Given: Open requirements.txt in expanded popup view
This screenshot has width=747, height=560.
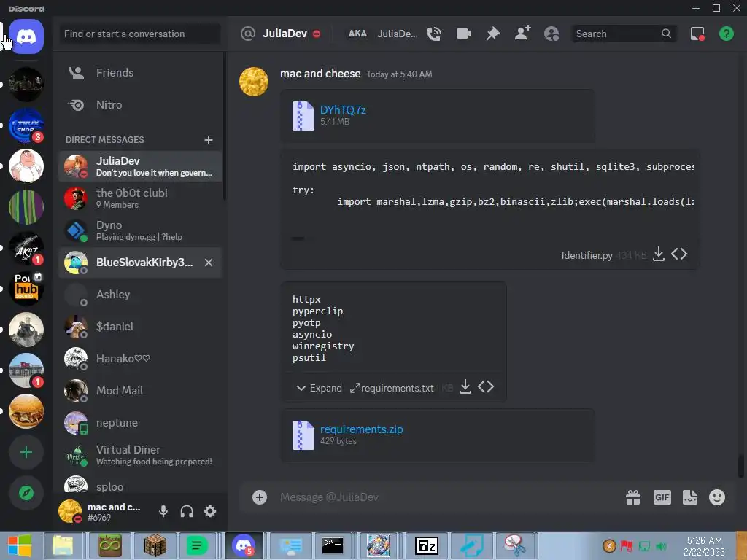Looking at the screenshot, I should (355, 388).
